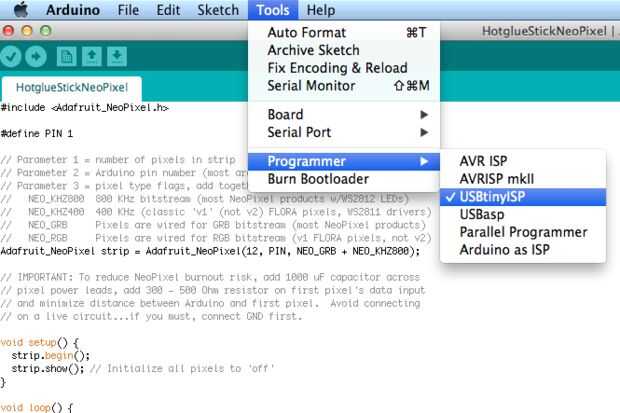This screenshot has height=413, width=620.
Task: Click the void loop() line
Action: coord(37,407)
